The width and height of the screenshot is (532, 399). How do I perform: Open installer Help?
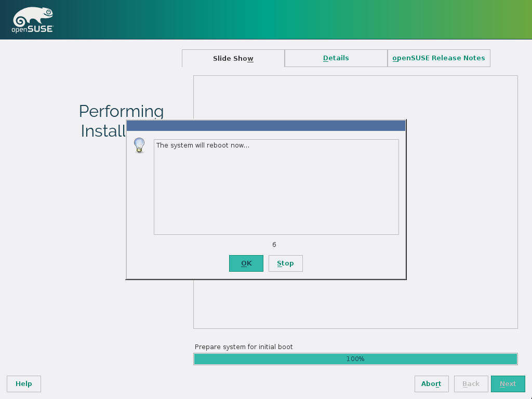pos(24,384)
